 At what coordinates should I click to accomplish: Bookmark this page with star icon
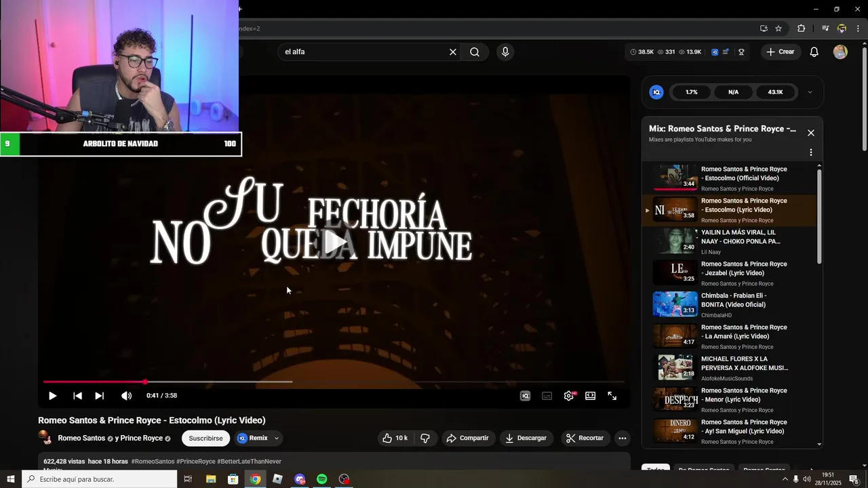(x=778, y=28)
